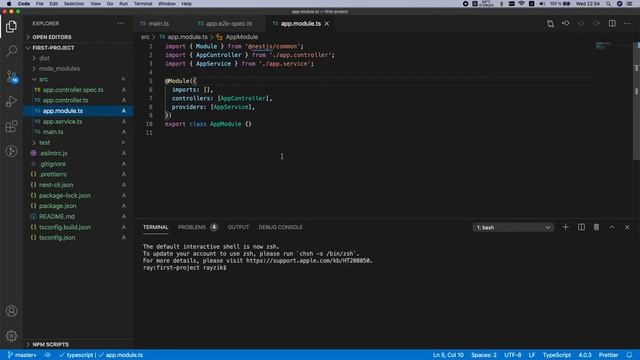Screen dimensions: 640x360
Task: Select the TERMINAL panel tab
Action: coord(156,227)
